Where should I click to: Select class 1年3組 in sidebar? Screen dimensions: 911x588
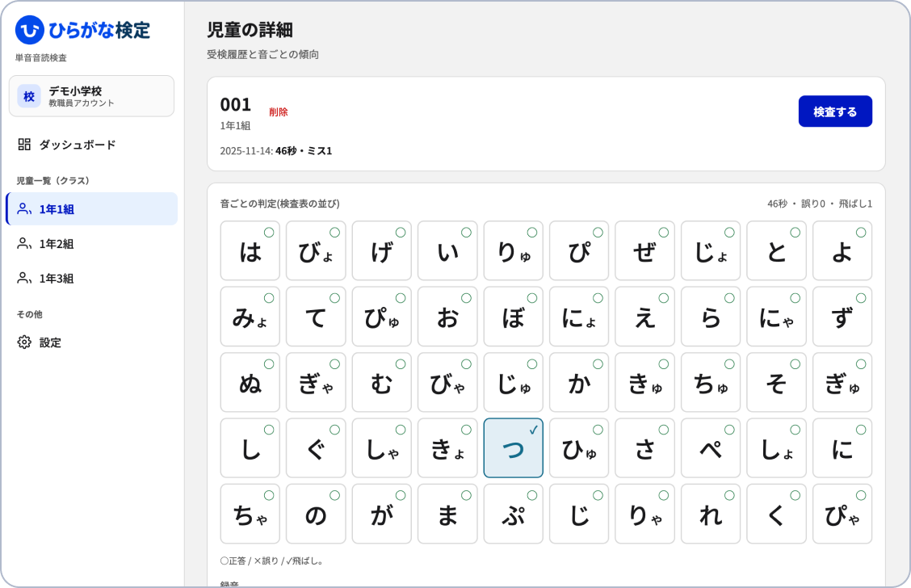92,279
